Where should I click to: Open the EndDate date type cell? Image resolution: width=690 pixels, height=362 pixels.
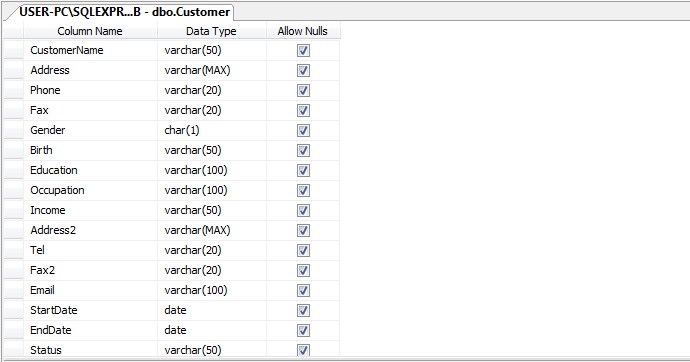pos(212,330)
